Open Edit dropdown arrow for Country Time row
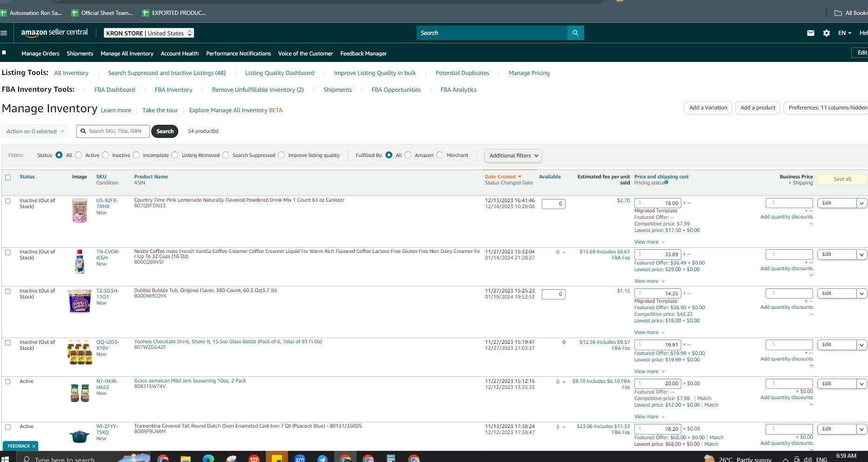Viewport: 868px width, 462px height. click(x=861, y=203)
